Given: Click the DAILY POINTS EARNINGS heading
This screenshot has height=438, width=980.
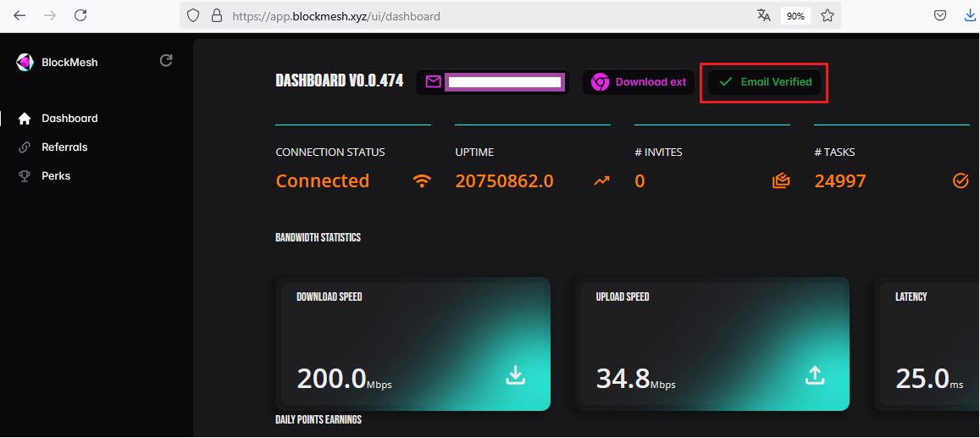Looking at the screenshot, I should [318, 419].
